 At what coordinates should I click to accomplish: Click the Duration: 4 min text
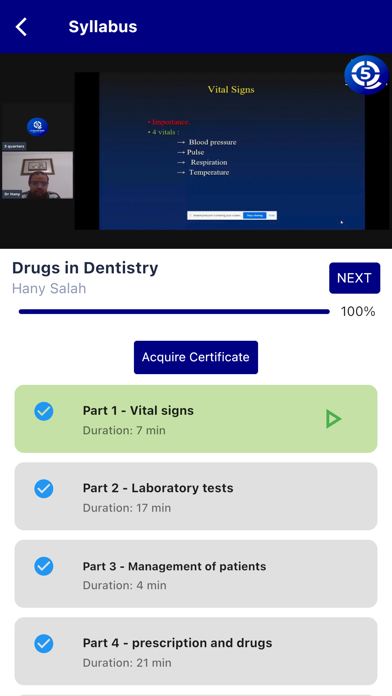tap(124, 585)
